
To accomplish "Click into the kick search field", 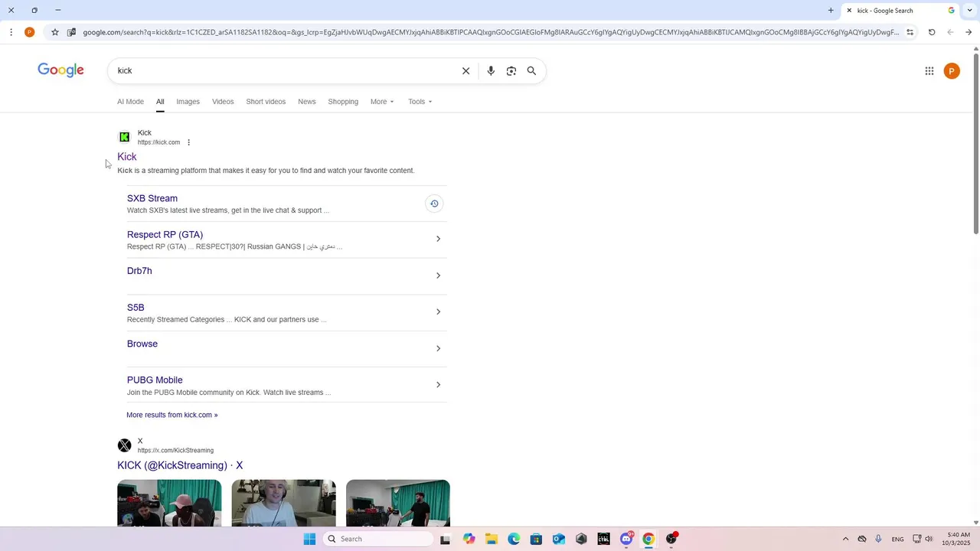I will pos(283,71).
